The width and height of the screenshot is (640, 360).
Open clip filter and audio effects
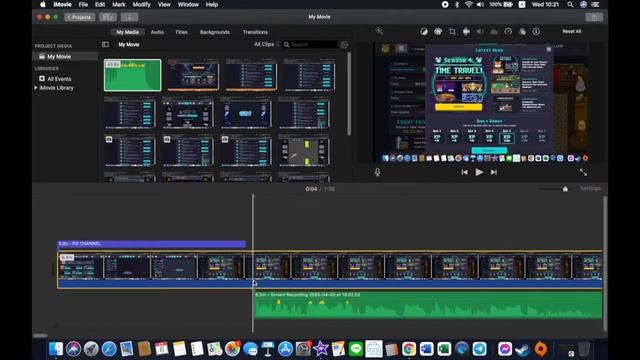point(522,31)
